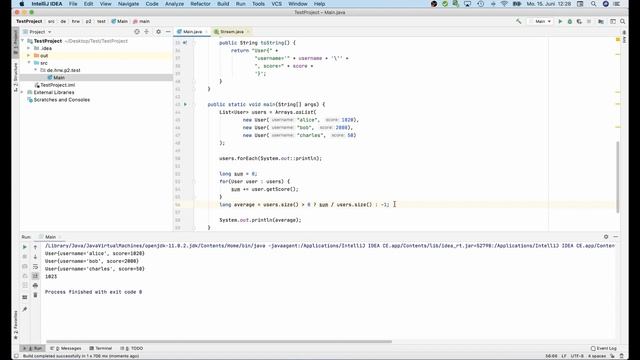640x360 pixels.
Task: Click the print icon in Run panel
Action: click(x=35, y=285)
